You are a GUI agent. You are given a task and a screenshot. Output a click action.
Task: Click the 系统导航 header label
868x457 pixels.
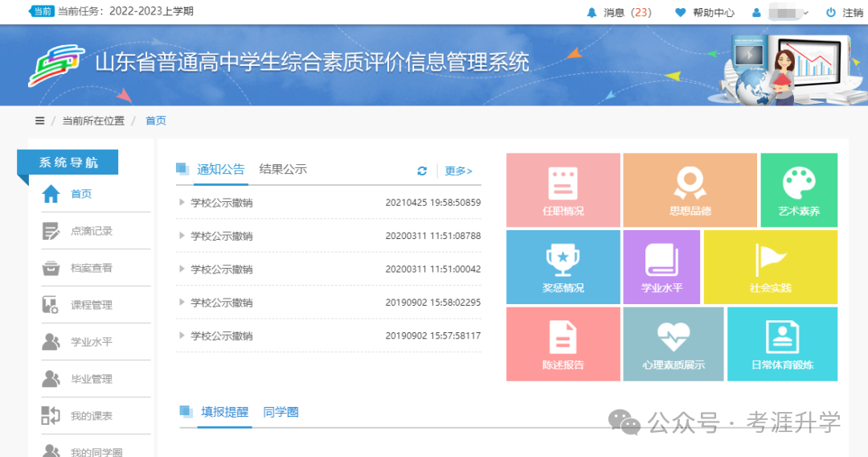pos(68,163)
